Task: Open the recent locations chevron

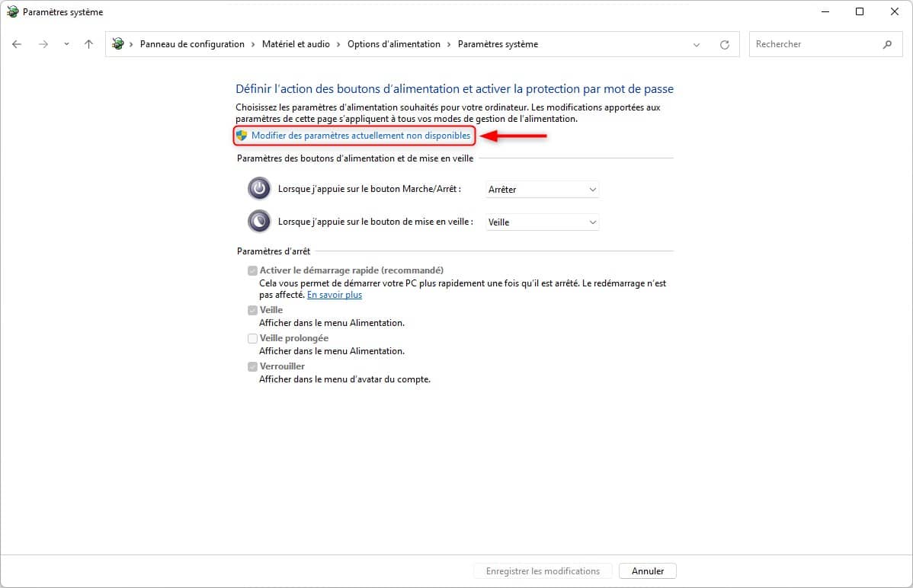Action: point(66,44)
